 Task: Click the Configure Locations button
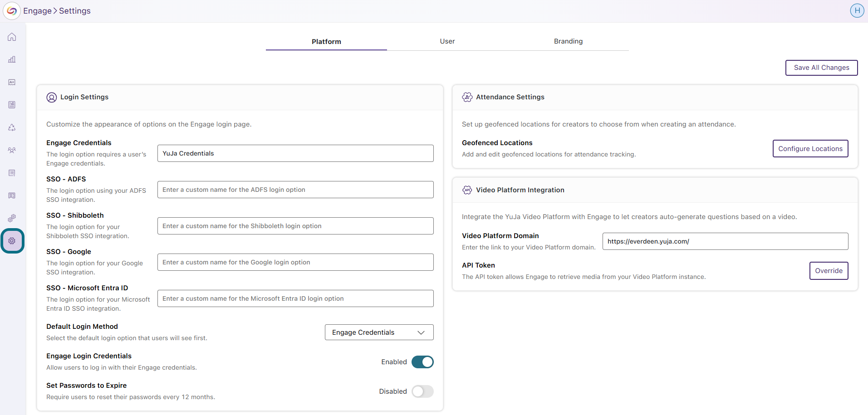(810, 149)
